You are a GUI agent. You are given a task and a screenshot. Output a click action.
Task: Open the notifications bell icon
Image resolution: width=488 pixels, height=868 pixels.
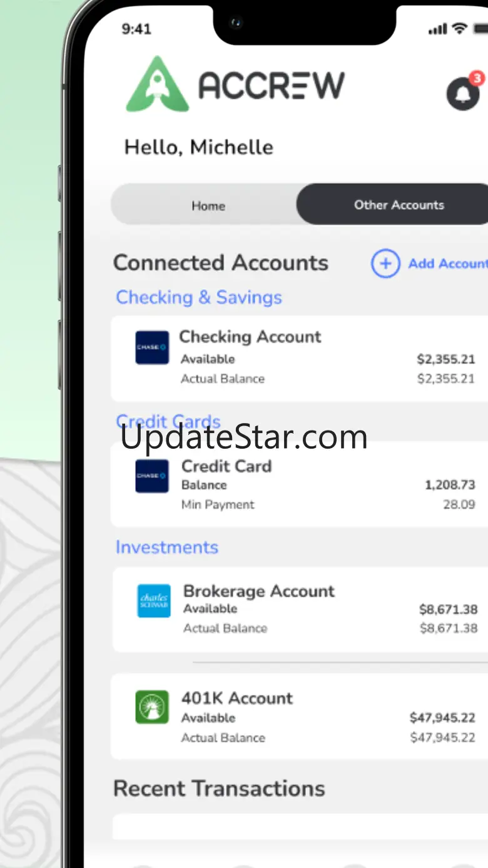(463, 94)
